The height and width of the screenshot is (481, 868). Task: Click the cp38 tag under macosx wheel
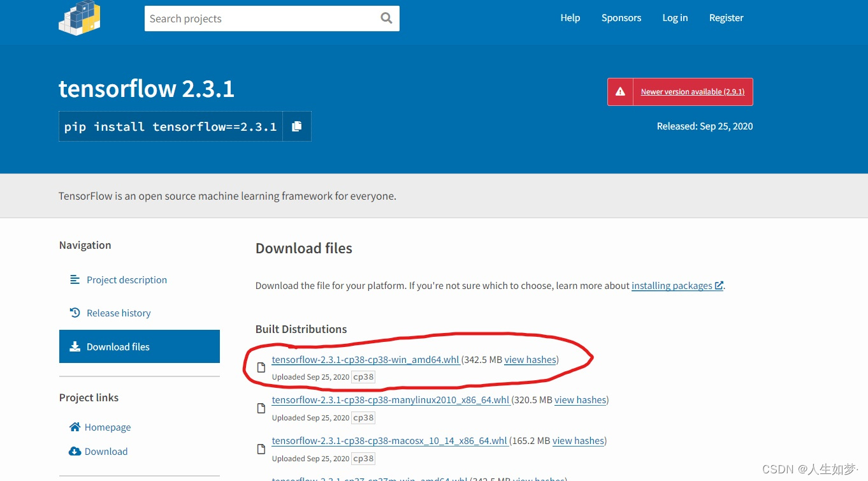coord(363,459)
